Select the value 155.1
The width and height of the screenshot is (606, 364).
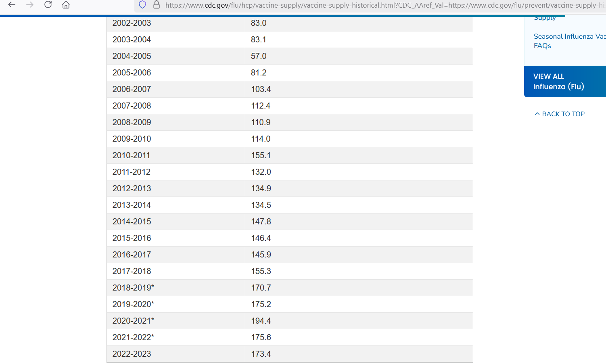[x=261, y=155]
